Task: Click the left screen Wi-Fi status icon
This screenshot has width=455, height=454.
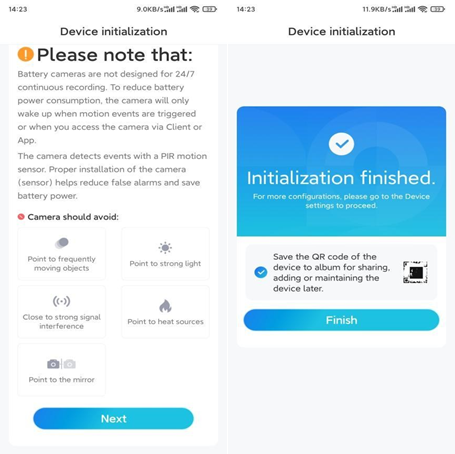Action: point(194,9)
